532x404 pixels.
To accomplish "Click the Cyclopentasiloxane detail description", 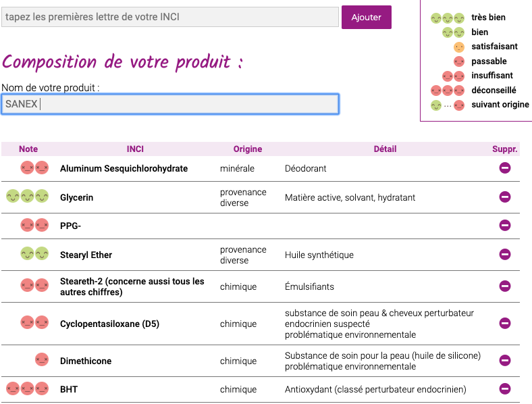I will click(379, 324).
